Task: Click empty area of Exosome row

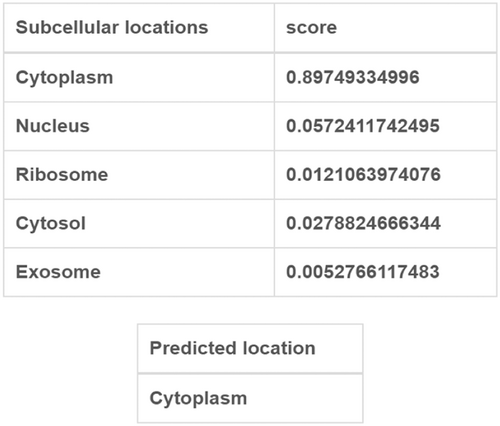Action: (187, 272)
